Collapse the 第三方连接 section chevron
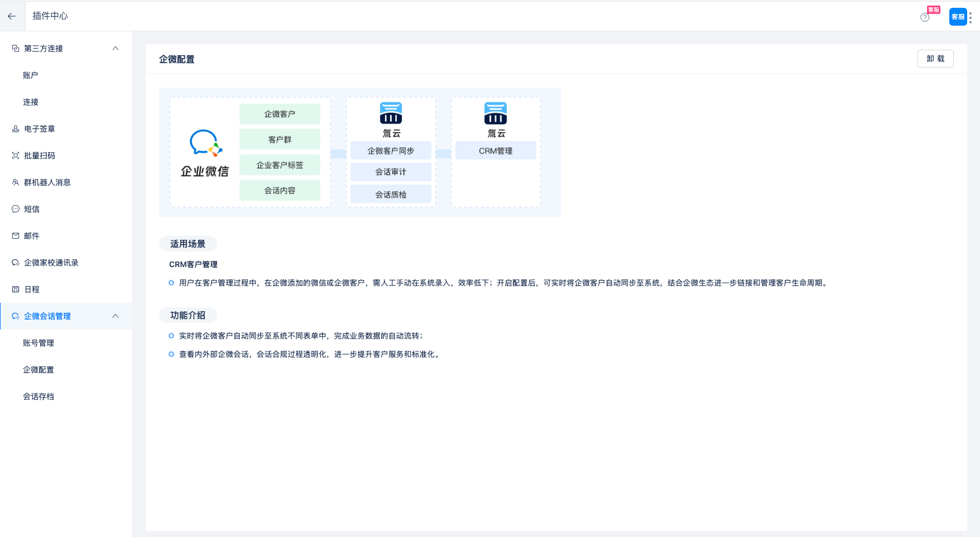Image resolution: width=980 pixels, height=537 pixels. (116, 49)
